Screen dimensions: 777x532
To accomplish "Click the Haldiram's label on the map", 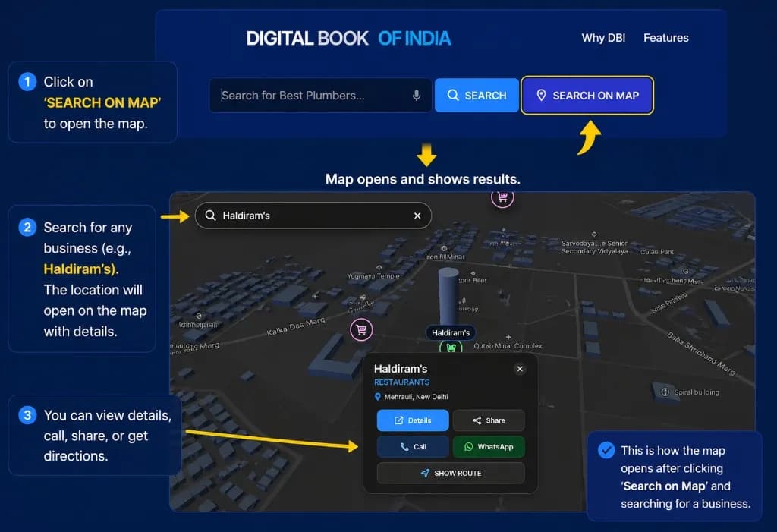I will [x=451, y=332].
